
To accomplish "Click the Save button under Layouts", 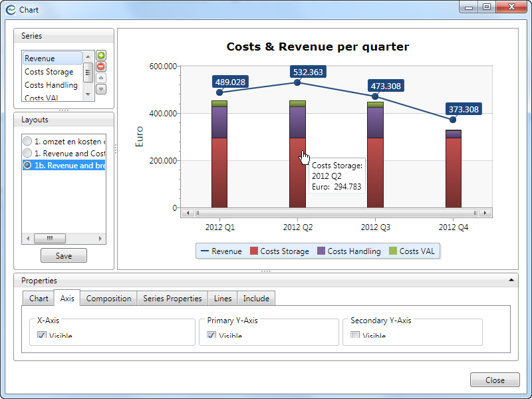I will (64, 256).
